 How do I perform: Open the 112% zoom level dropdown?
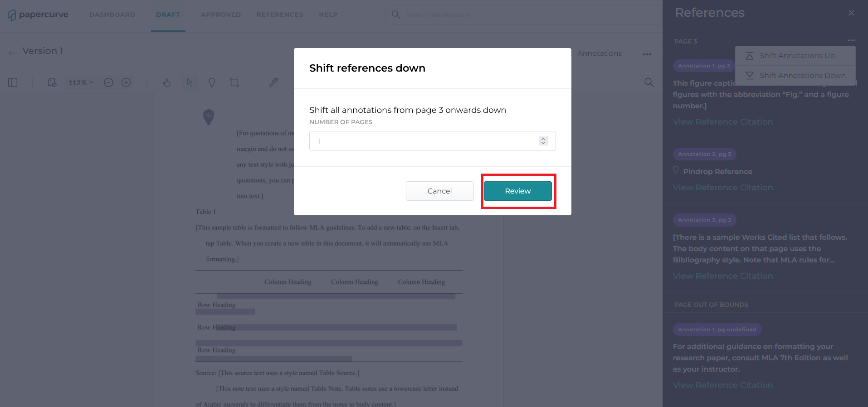coord(81,82)
